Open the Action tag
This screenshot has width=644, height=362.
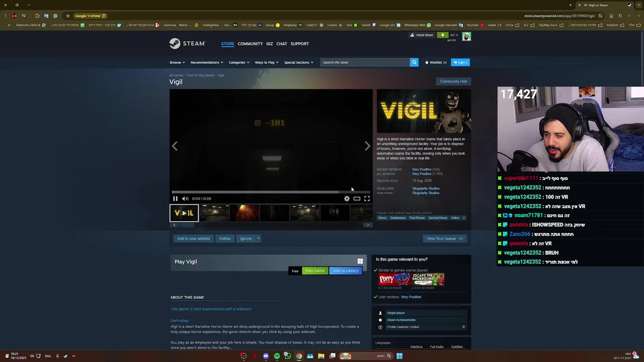pyautogui.click(x=455, y=218)
